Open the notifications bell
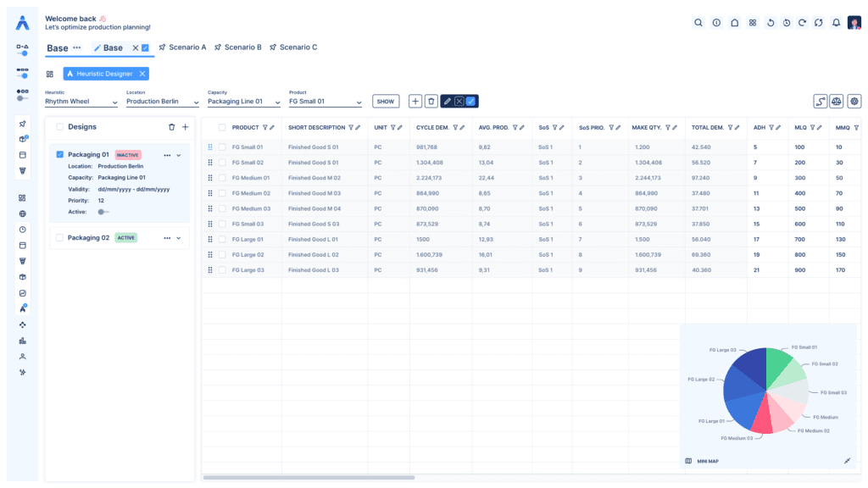 [x=836, y=23]
